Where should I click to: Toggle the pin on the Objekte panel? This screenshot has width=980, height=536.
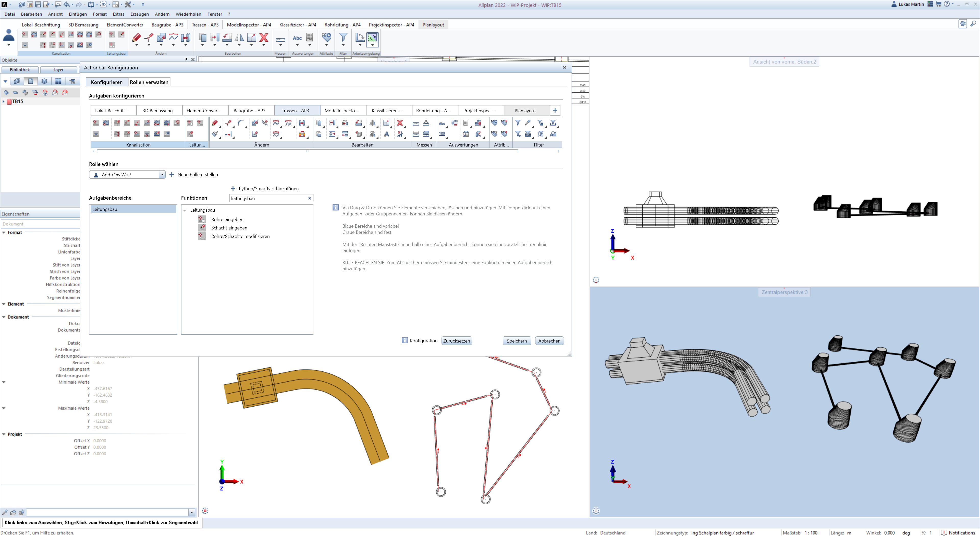tap(186, 59)
